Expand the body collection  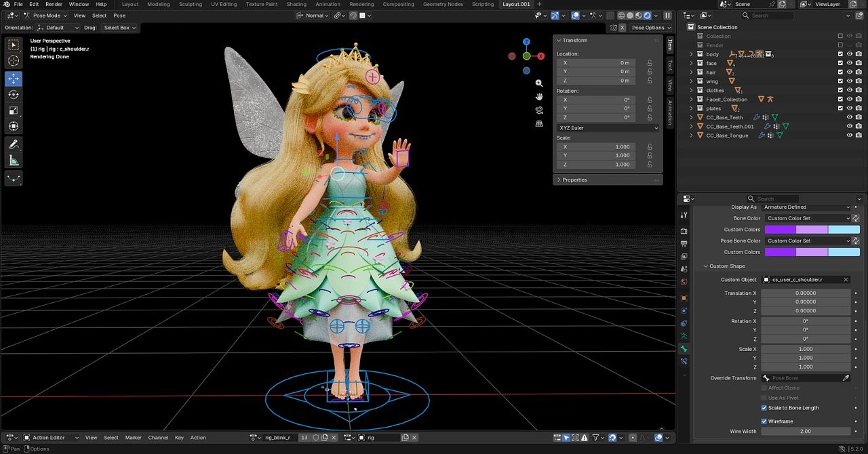coord(692,54)
